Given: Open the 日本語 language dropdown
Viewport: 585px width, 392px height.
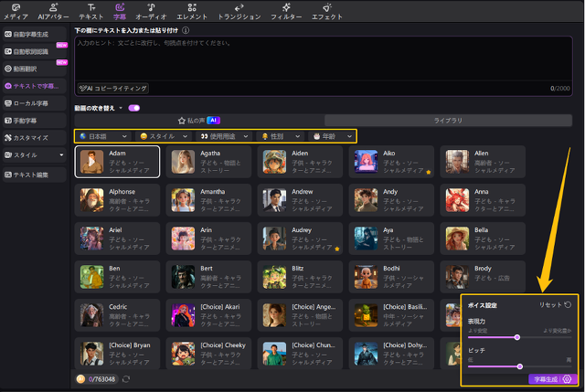Looking at the screenshot, I should click(103, 136).
